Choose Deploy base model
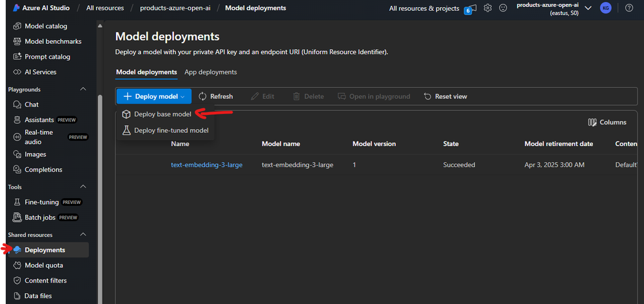644x304 pixels. point(162,114)
